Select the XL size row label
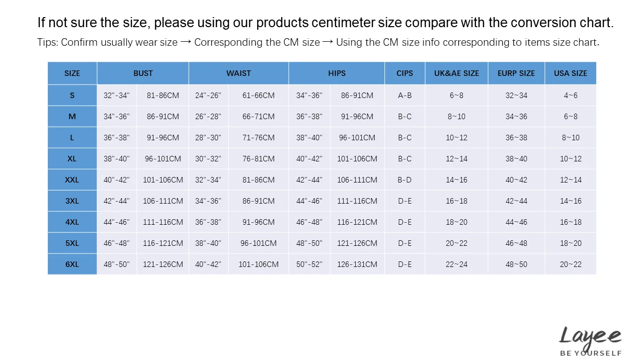This screenshot has width=644, height=362. tap(72, 158)
